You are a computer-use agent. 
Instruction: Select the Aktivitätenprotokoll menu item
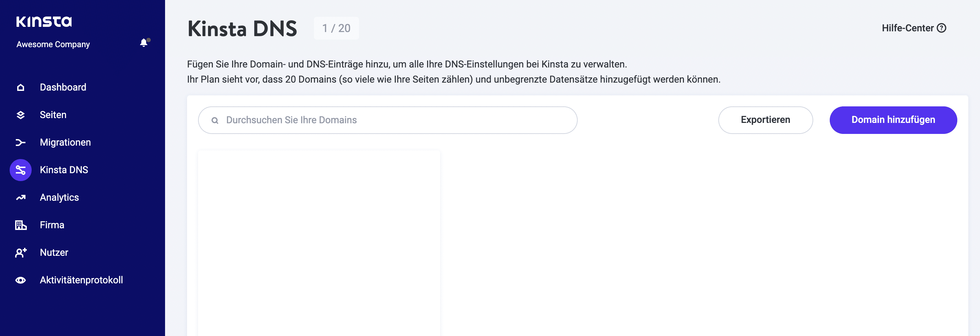[x=81, y=280]
